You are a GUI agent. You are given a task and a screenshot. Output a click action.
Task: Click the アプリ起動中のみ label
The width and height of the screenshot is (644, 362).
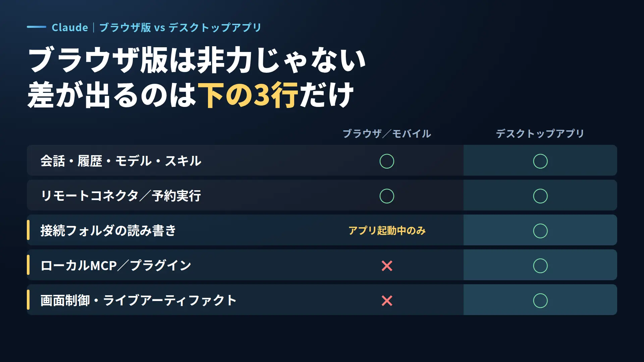(x=387, y=231)
